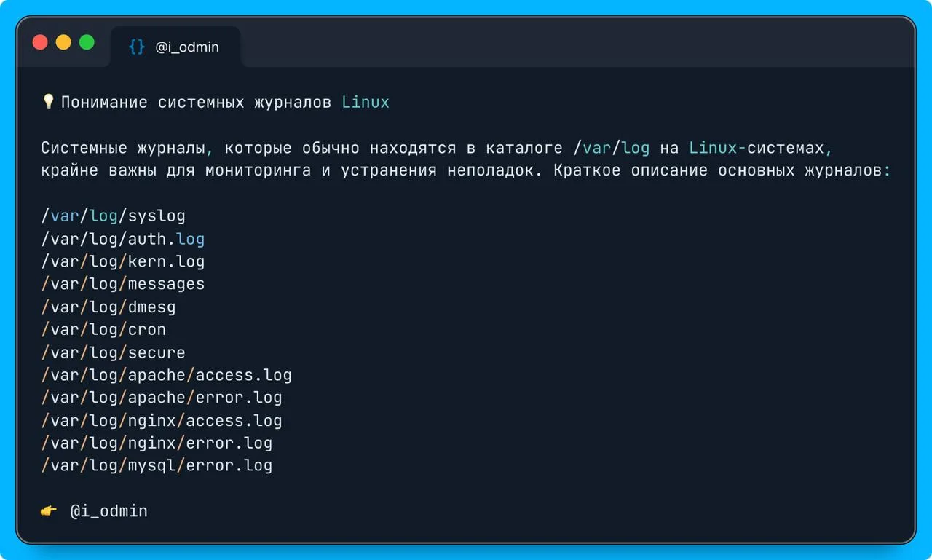The height and width of the screenshot is (560, 932).
Task: Click the red close window dot
Action: tap(40, 42)
